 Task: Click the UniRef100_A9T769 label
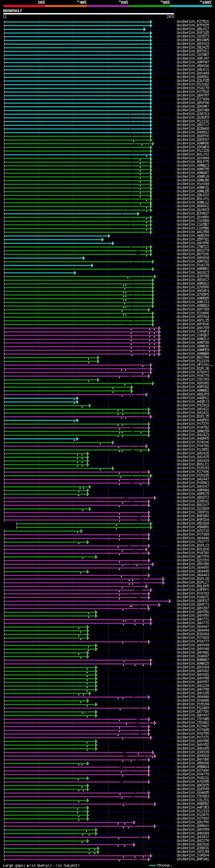pyautogui.click(x=193, y=310)
